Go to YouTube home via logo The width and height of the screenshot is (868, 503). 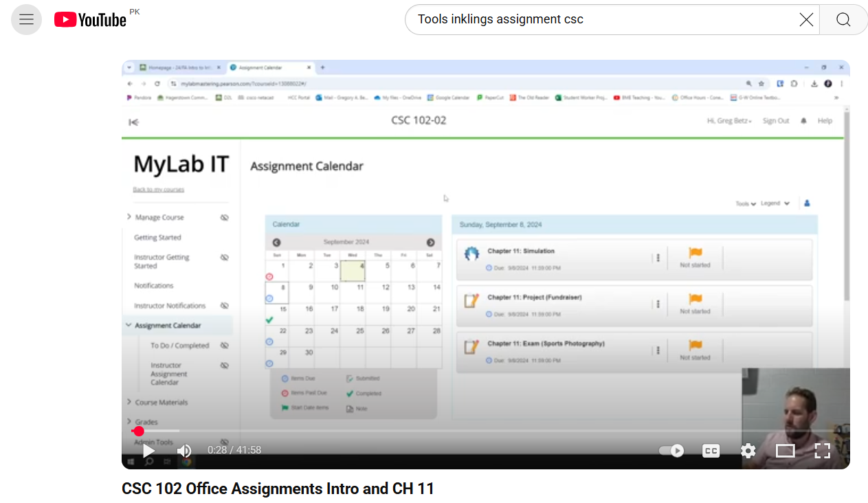[x=90, y=20]
